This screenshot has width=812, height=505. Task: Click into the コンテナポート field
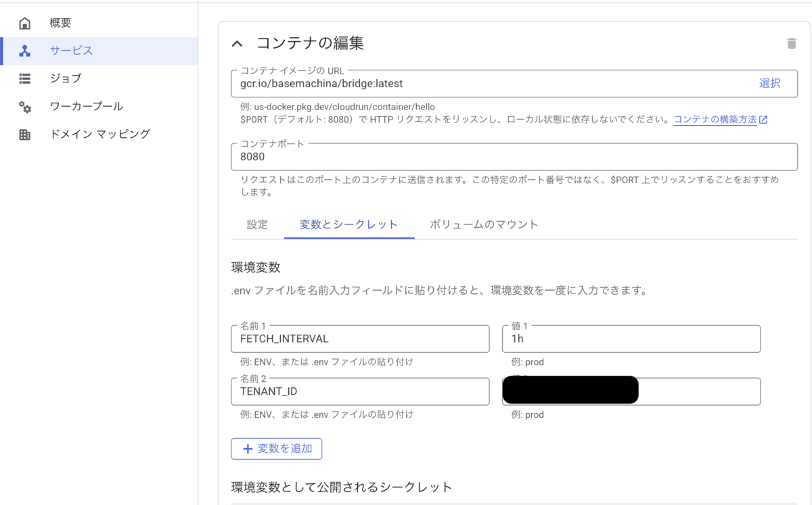pyautogui.click(x=514, y=157)
